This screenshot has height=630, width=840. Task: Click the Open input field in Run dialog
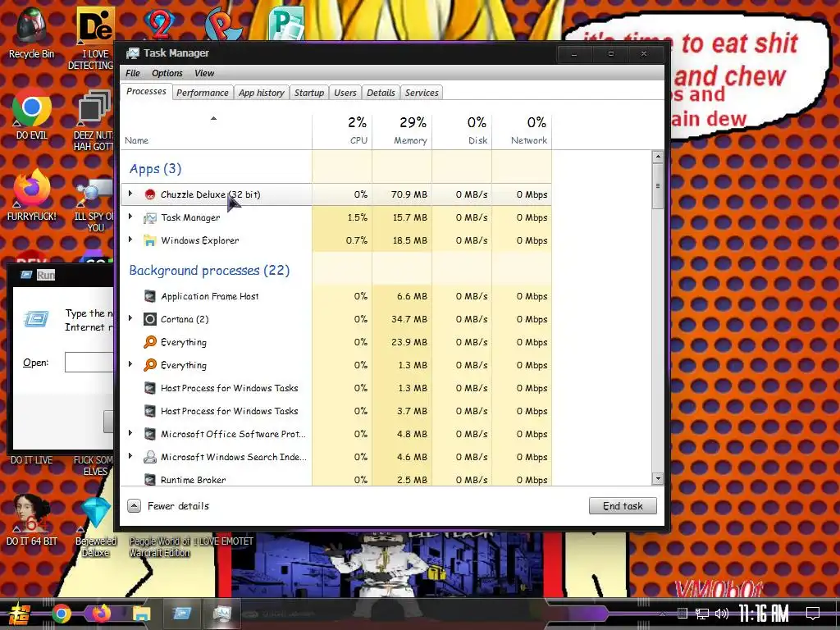pyautogui.click(x=89, y=362)
